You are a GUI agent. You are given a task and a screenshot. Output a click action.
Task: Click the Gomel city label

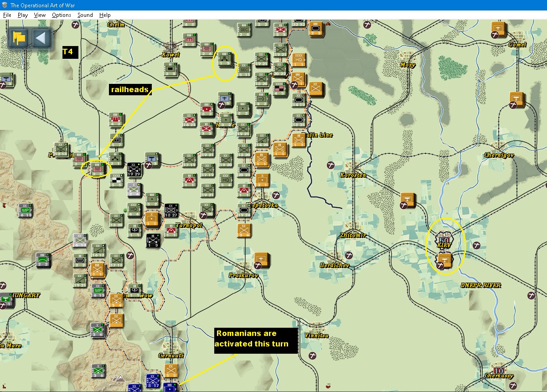(517, 45)
